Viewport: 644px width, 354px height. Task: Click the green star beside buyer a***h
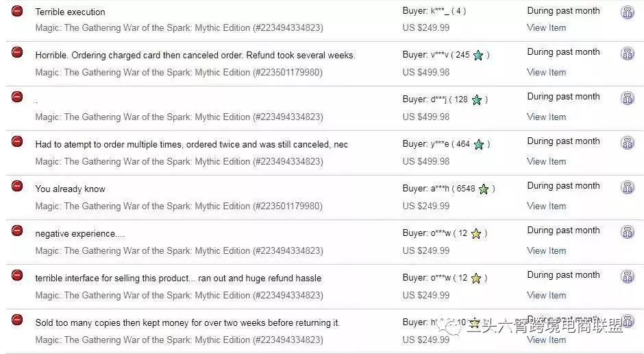click(x=483, y=189)
